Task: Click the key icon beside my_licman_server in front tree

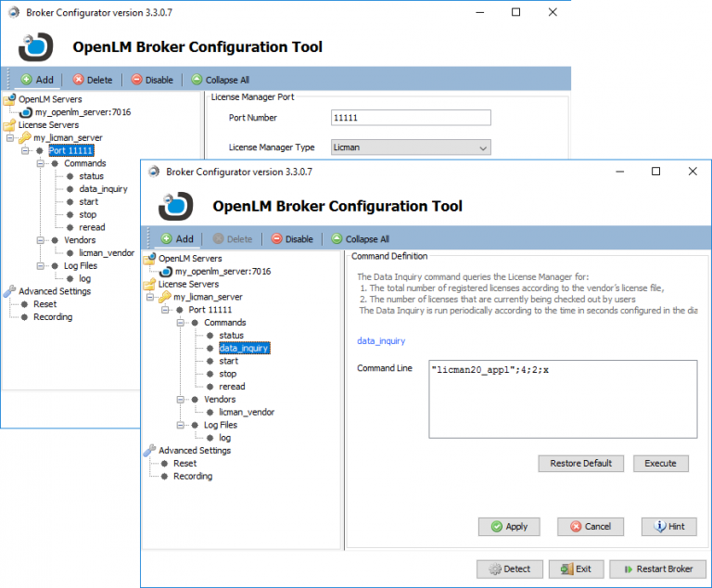Action: (x=165, y=297)
